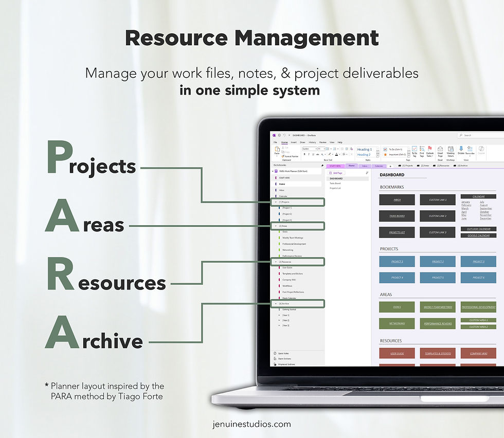Click the Add Page button
Viewport: 504px width, 438px height.
(x=336, y=173)
